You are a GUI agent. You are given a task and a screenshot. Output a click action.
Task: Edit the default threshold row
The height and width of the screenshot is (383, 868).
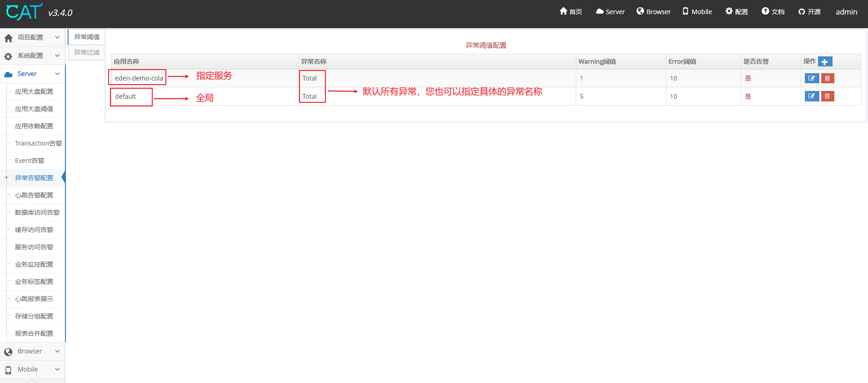(x=812, y=96)
